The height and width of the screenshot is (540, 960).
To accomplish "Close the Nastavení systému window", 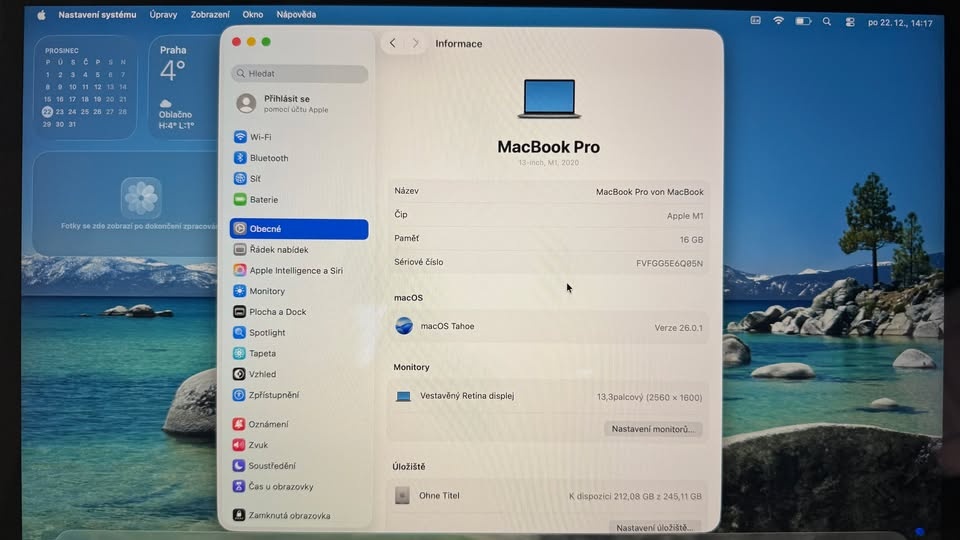I will [236, 42].
